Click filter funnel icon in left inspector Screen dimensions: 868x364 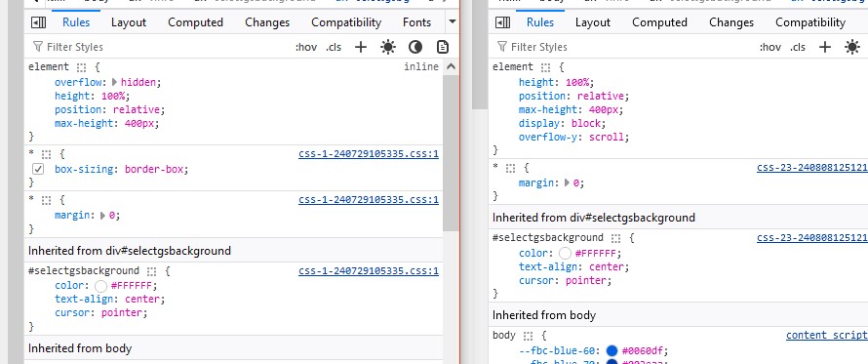[38, 47]
